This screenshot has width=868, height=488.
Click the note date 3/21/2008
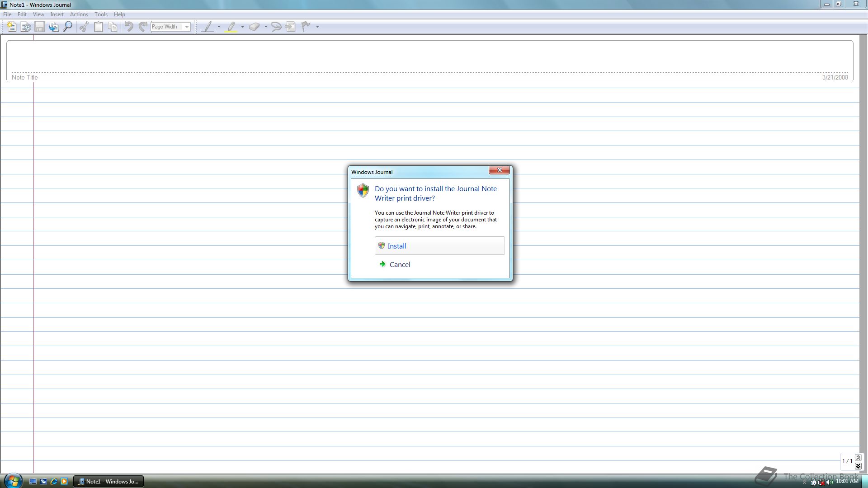[835, 77]
